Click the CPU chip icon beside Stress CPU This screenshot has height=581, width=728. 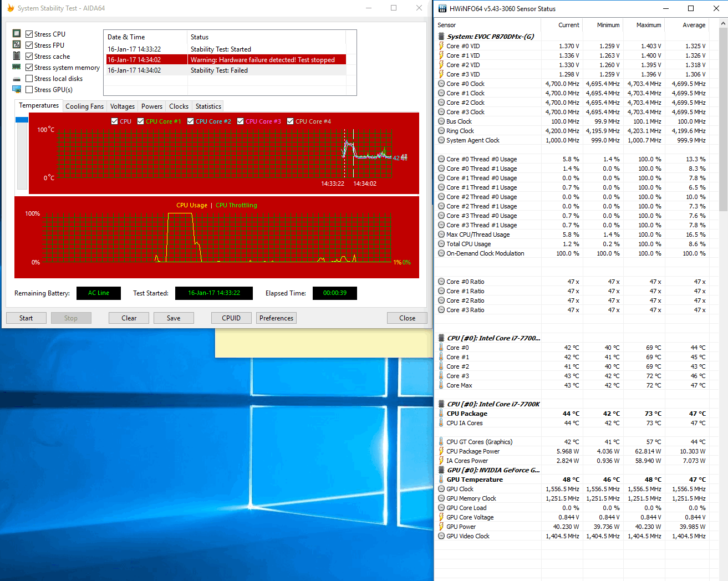(x=17, y=34)
